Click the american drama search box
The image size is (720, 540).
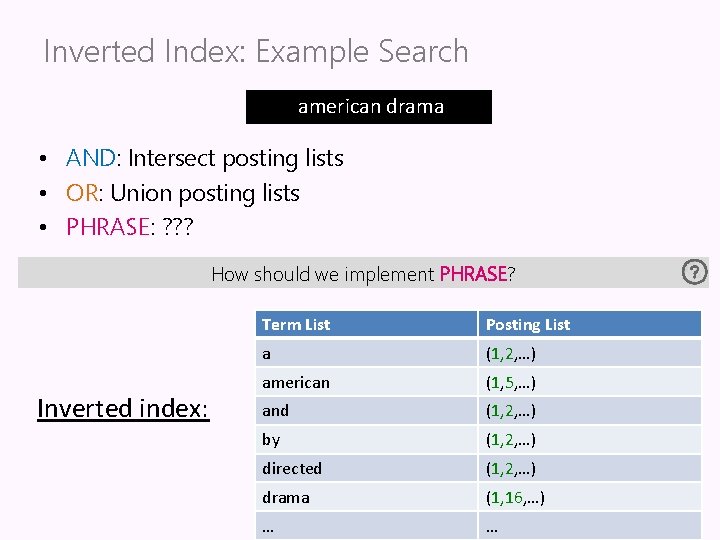pyautogui.click(x=369, y=107)
